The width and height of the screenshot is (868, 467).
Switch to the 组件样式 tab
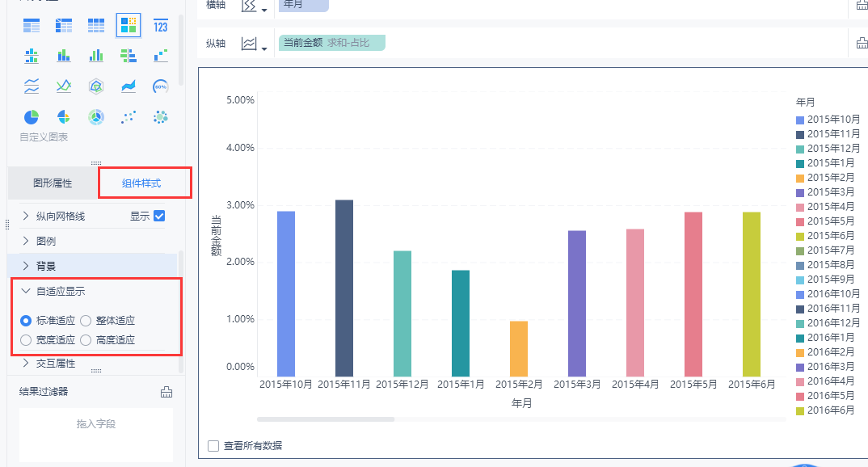tap(141, 183)
